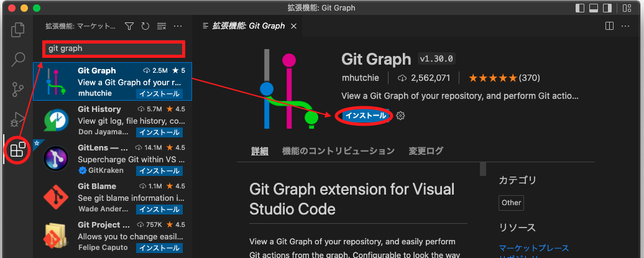Click the Other category tag
This screenshot has height=258, width=644.
[x=512, y=203]
